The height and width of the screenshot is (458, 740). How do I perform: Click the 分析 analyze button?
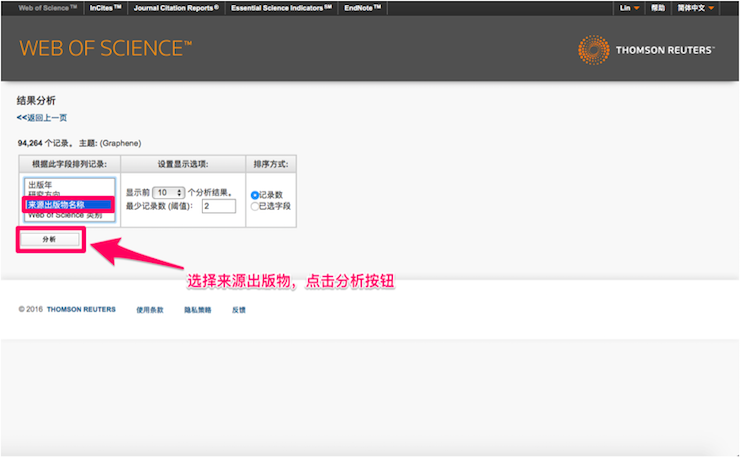pyautogui.click(x=49, y=239)
